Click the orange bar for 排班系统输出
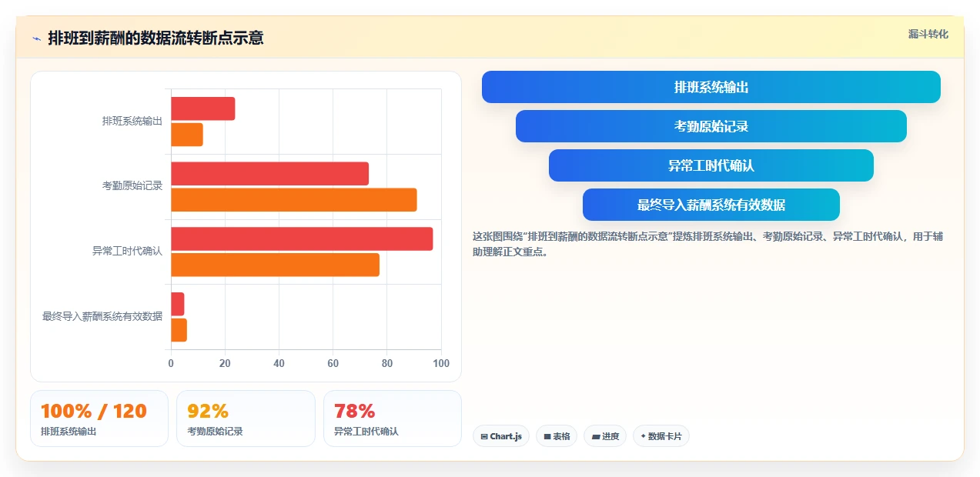 [x=187, y=135]
